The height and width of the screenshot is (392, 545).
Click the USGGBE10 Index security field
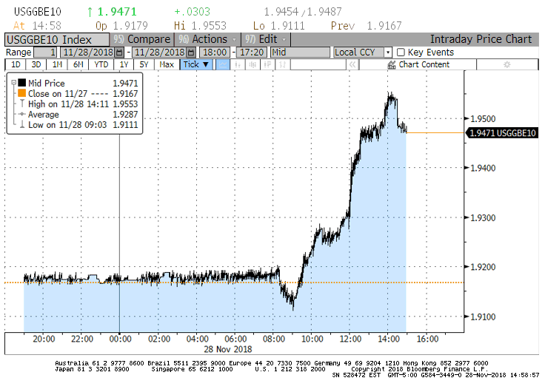click(57, 40)
